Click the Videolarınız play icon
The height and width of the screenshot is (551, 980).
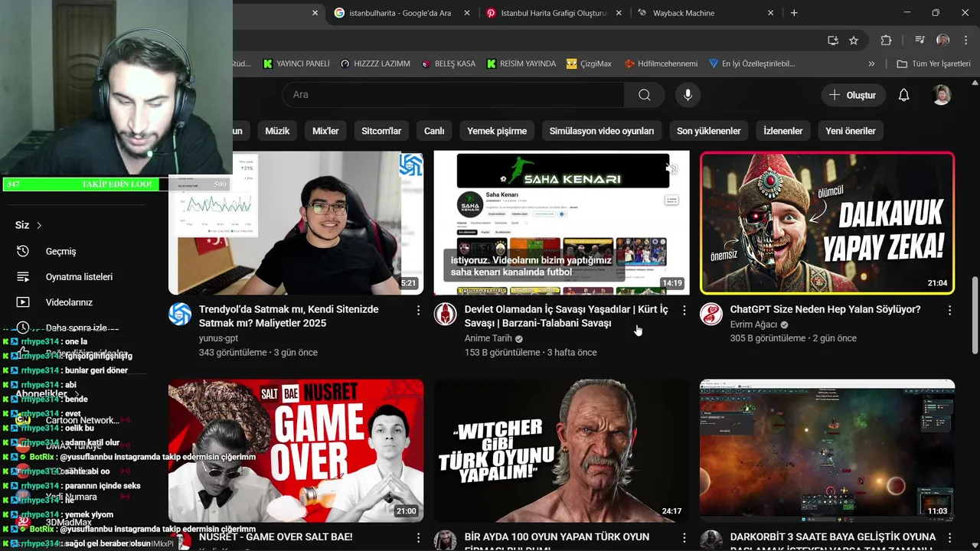tap(23, 302)
